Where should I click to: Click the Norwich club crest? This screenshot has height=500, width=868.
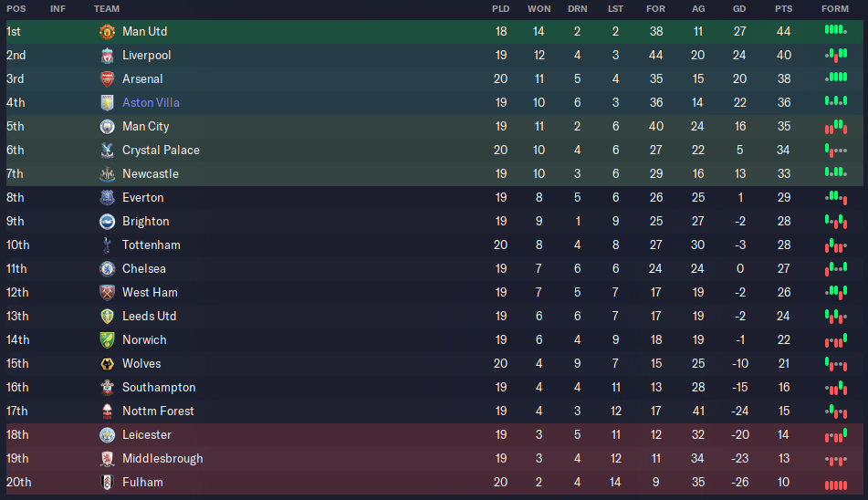pos(107,340)
